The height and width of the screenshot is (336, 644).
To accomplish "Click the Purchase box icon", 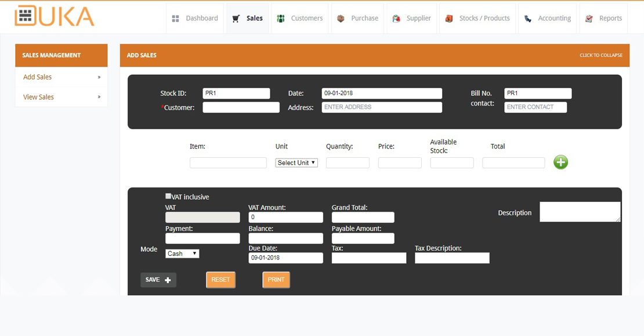I will pos(341,19).
